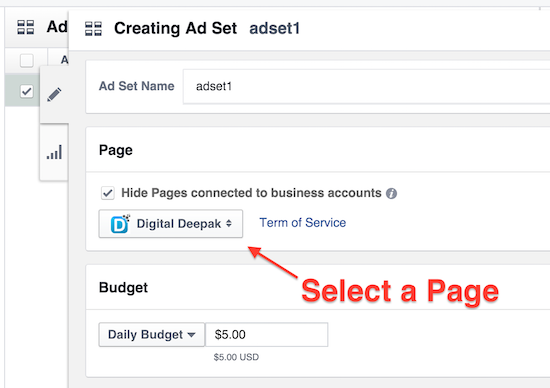Click the ad set grid icon beside Creating Ad Set

[x=93, y=29]
